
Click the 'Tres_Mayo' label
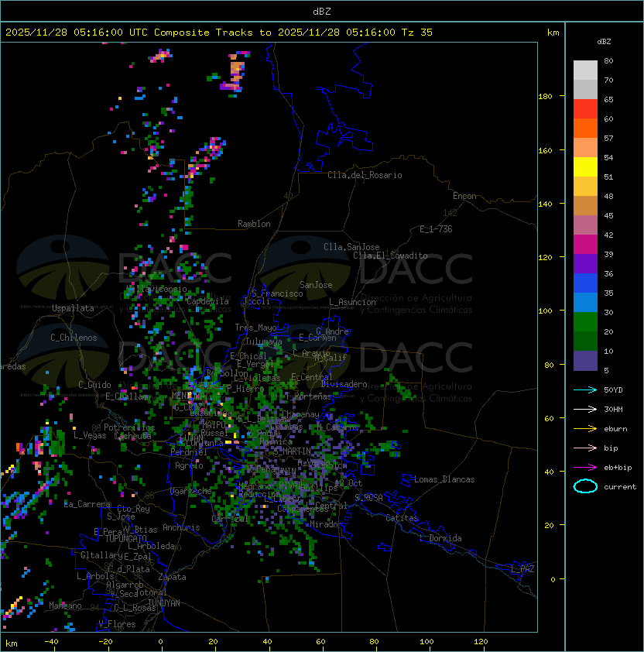point(255,328)
